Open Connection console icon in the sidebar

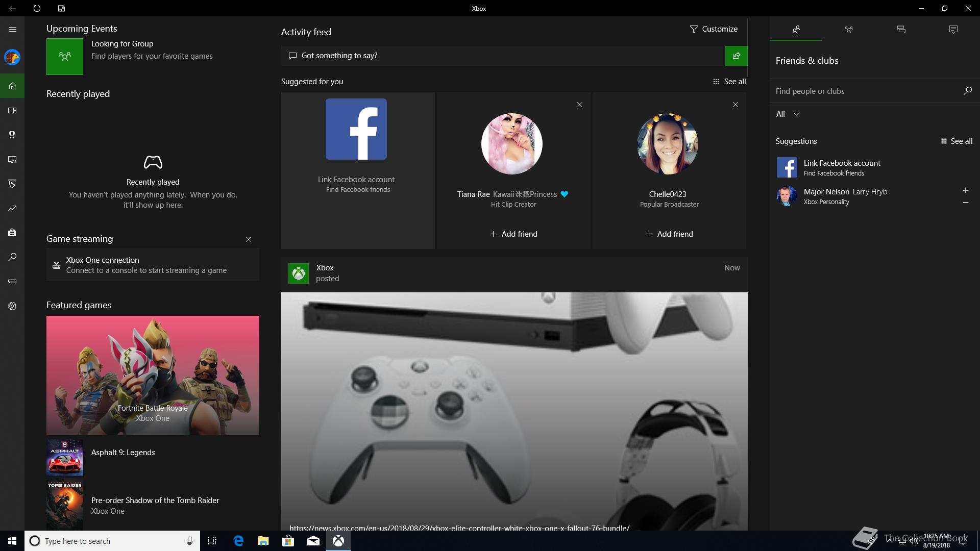point(12,282)
